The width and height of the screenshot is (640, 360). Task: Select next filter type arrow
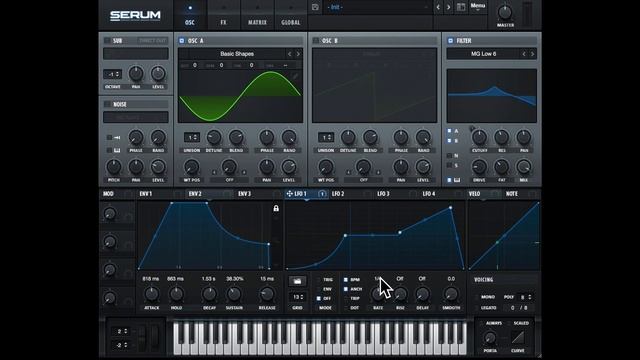coord(532,54)
